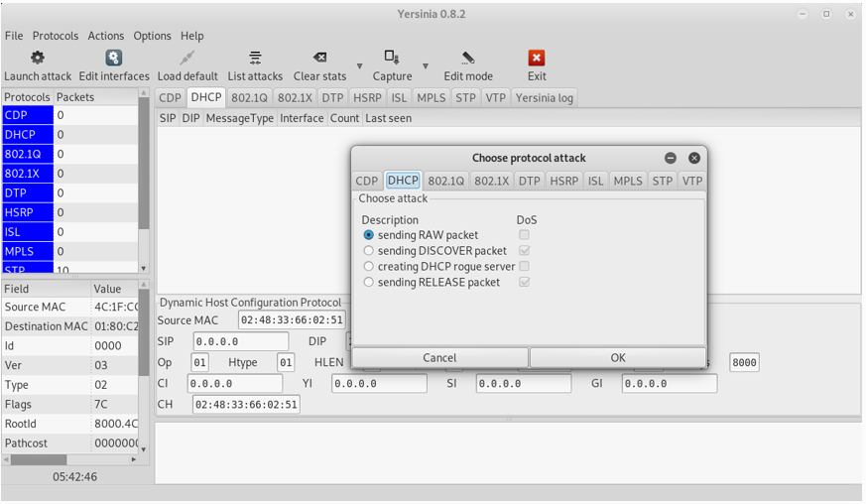Viewport: 866px width, 504px height.
Task: Open the Protocols menu
Action: click(x=56, y=36)
